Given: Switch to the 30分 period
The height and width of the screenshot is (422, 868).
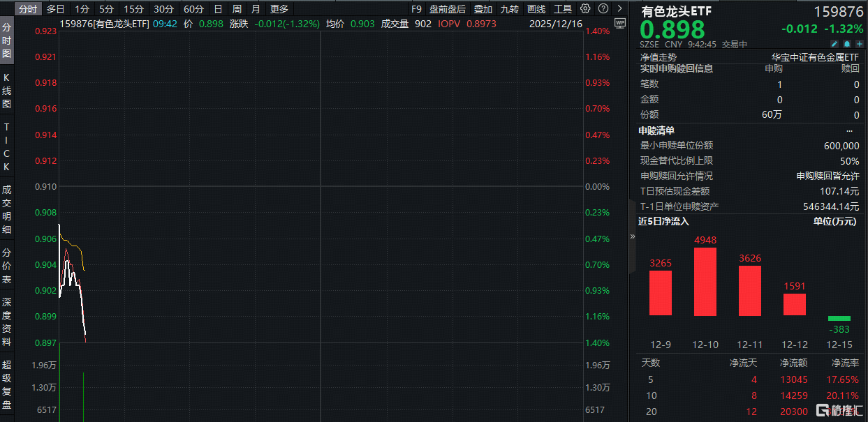Looking at the screenshot, I should pyautogui.click(x=164, y=9).
